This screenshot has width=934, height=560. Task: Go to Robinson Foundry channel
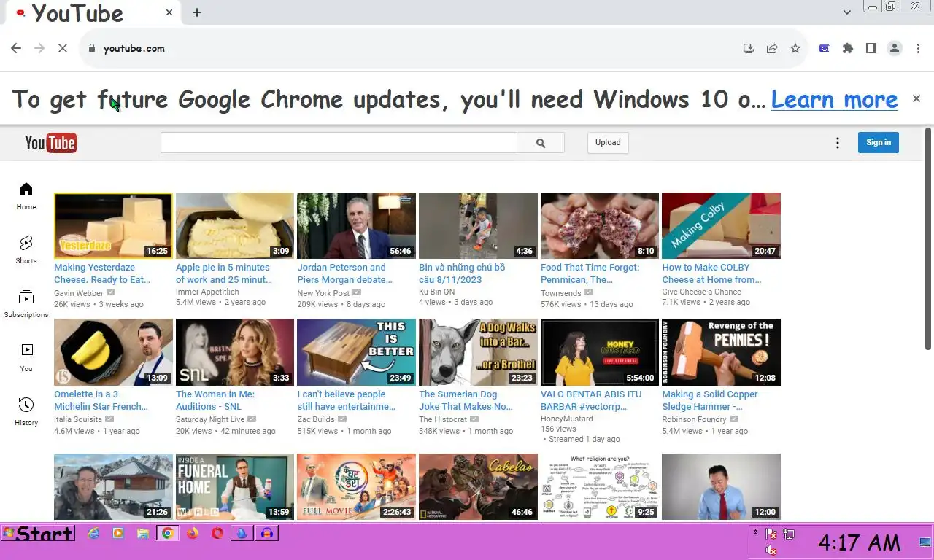694,419
